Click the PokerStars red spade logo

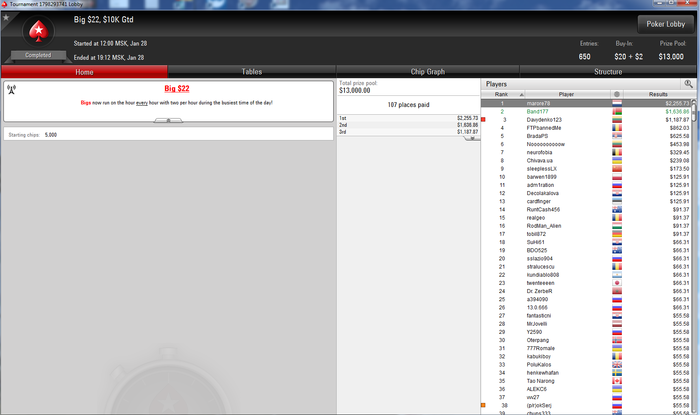tap(39, 31)
